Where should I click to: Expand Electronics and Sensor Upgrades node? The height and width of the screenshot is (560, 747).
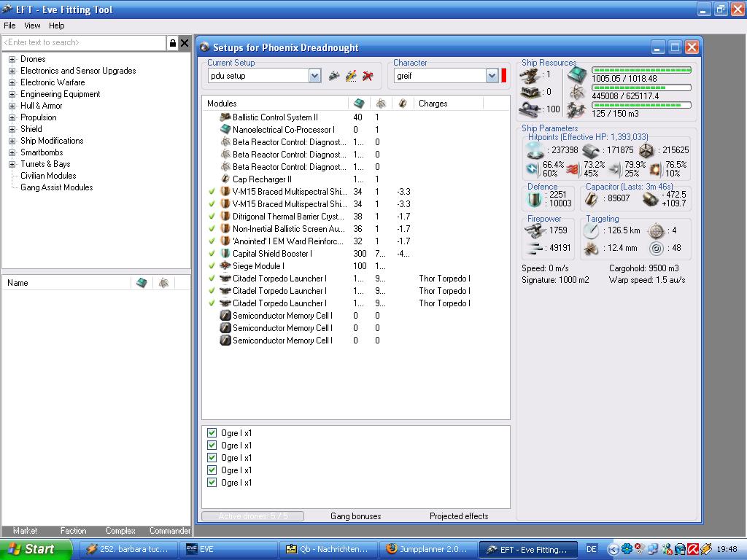coord(12,71)
